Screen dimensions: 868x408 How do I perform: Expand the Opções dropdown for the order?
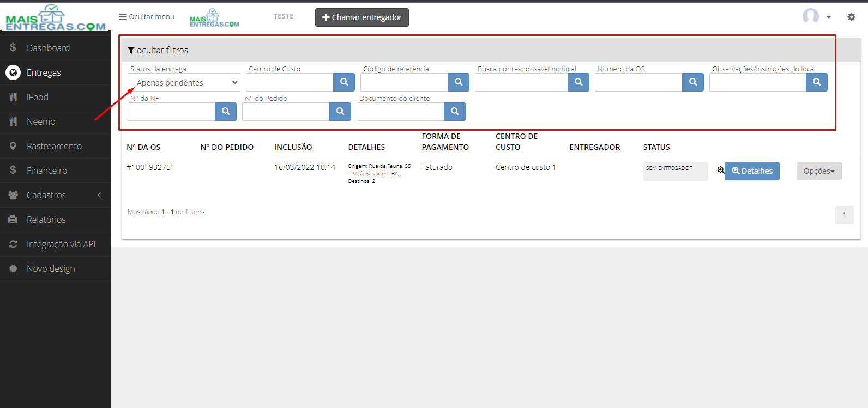pos(819,171)
